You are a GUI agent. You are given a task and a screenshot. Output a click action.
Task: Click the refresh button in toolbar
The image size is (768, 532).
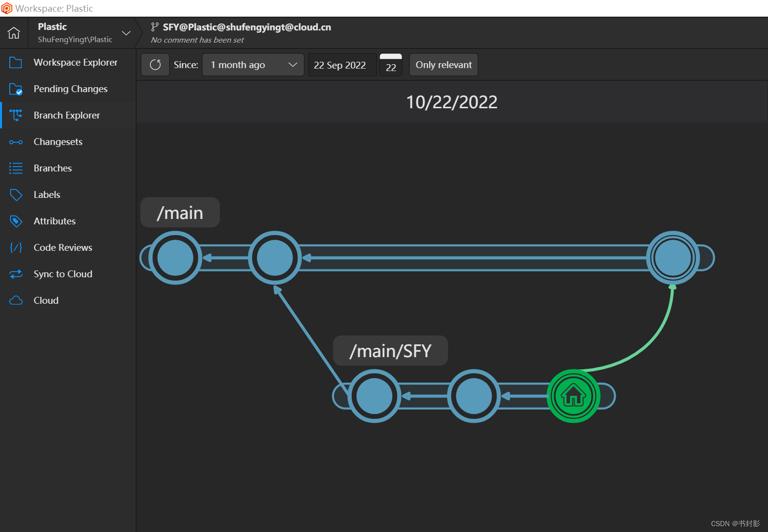click(155, 65)
